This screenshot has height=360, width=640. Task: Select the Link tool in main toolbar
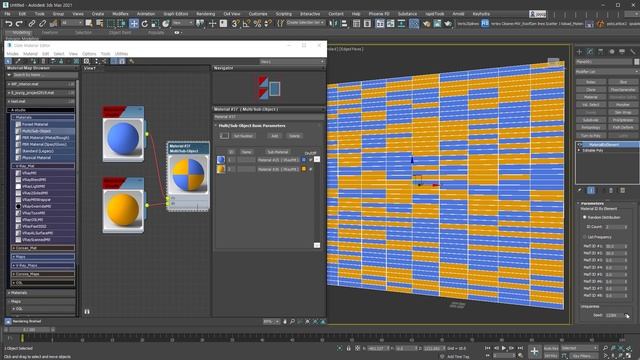pyautogui.click(x=32, y=24)
